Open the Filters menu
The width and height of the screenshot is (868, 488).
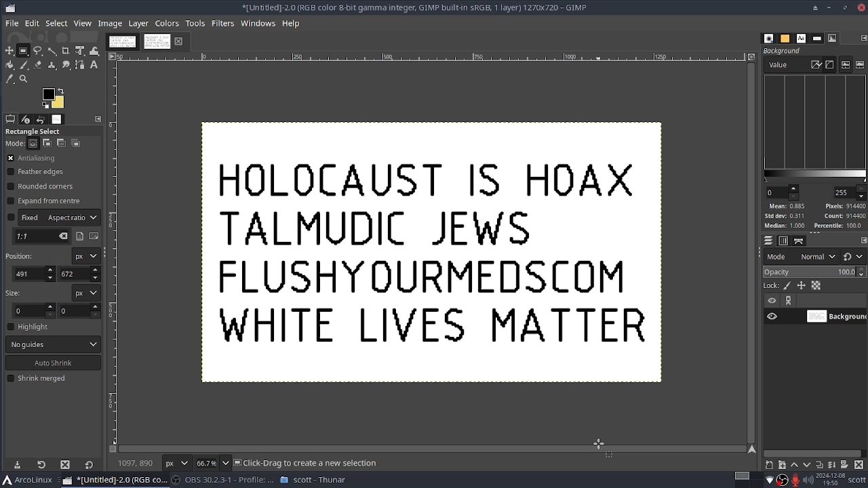click(222, 23)
